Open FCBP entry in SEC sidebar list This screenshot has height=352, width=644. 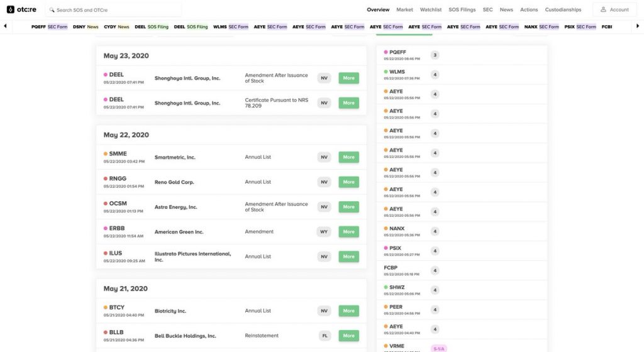(462, 271)
